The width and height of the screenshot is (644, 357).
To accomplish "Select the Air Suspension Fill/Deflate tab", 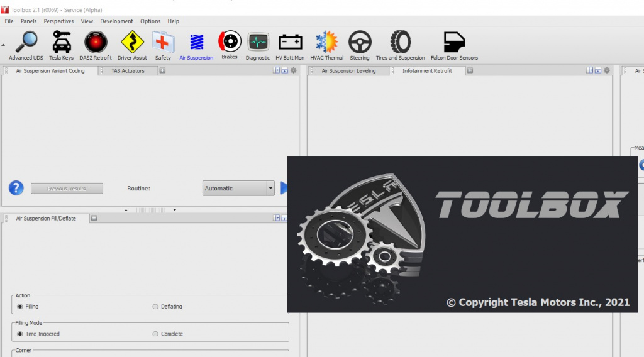I will (45, 218).
